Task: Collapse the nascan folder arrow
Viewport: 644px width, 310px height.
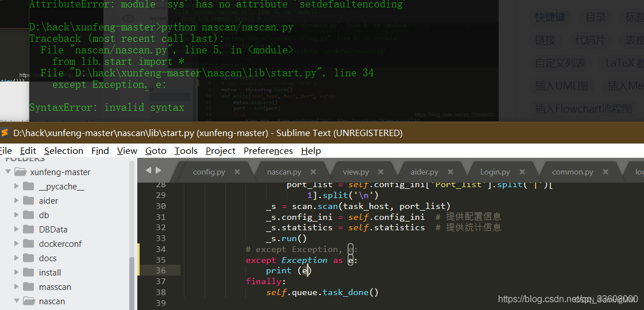Action: [17, 301]
